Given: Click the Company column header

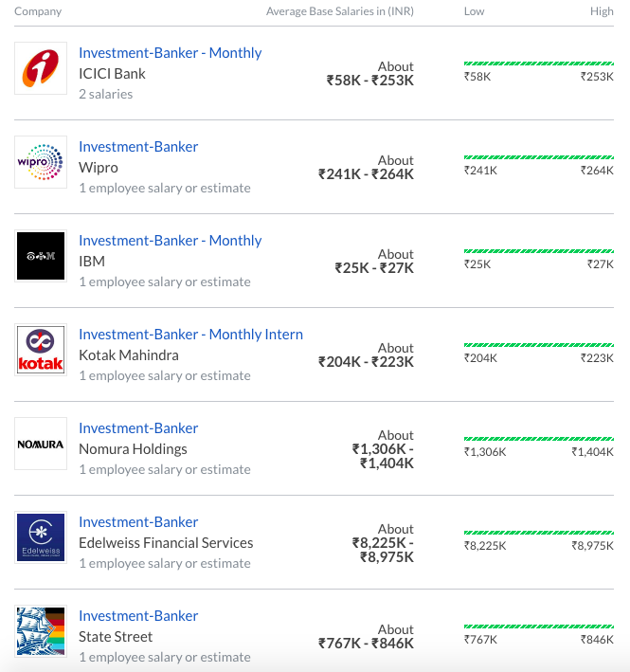Looking at the screenshot, I should pos(38,11).
